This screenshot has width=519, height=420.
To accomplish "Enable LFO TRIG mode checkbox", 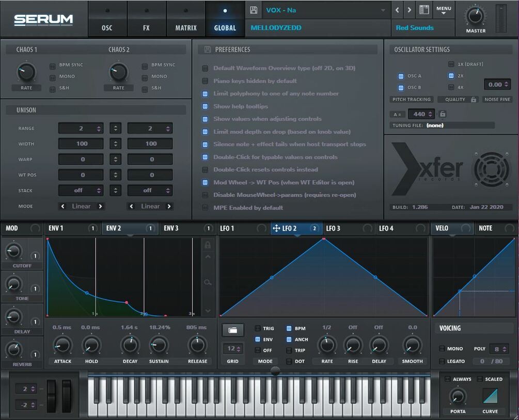I will (258, 329).
